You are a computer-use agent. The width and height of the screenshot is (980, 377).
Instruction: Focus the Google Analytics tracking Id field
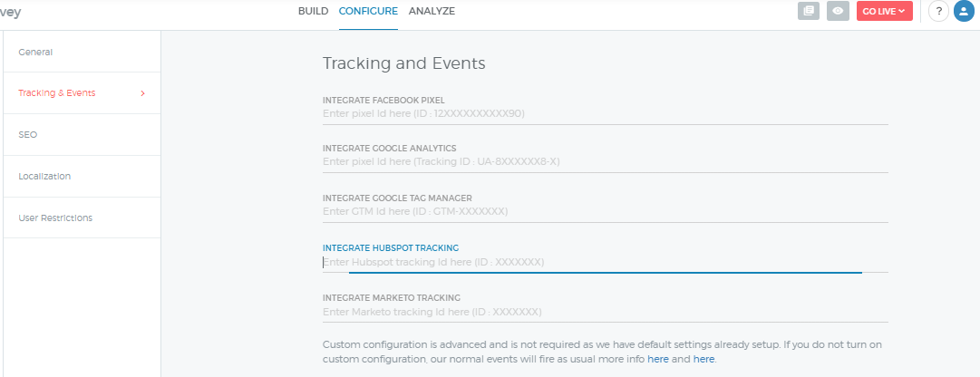pos(605,161)
